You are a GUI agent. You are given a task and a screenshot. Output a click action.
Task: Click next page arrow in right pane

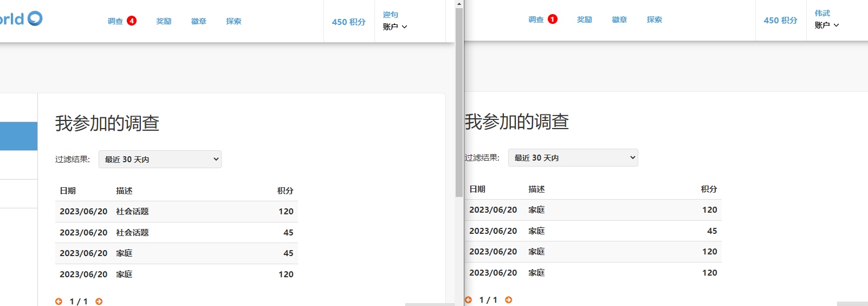click(x=508, y=300)
